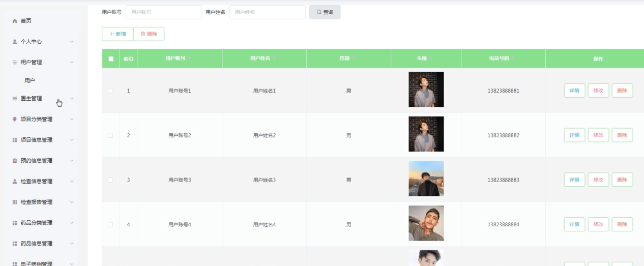The image size is (644, 266).
Task: Click phone number 13823888883
Action: point(503,180)
